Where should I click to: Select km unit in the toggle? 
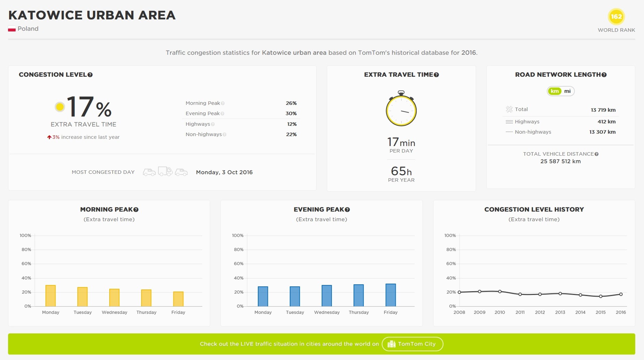[555, 91]
